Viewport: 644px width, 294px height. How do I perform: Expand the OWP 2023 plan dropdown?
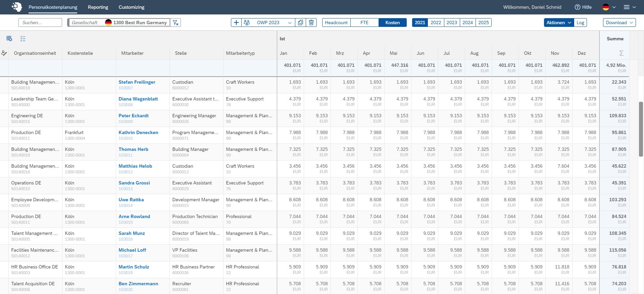tap(290, 23)
